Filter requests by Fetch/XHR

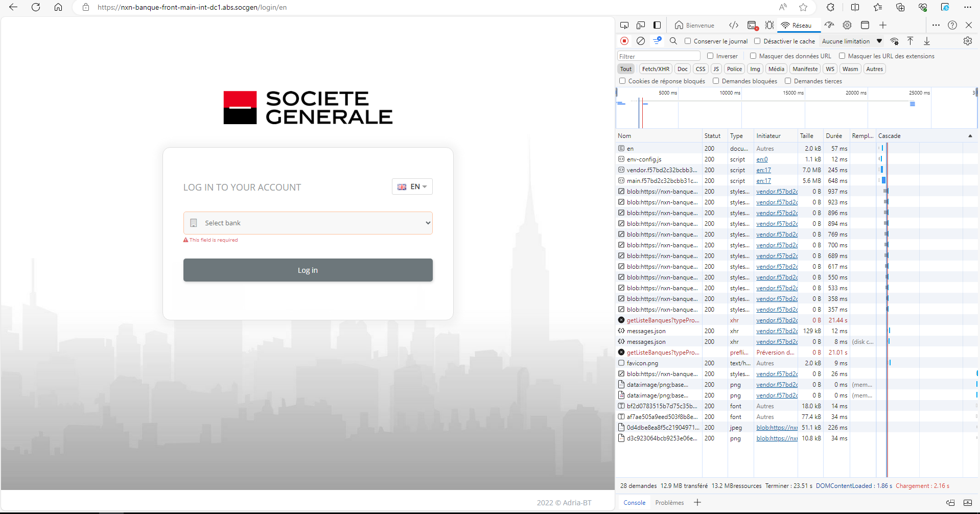(656, 69)
